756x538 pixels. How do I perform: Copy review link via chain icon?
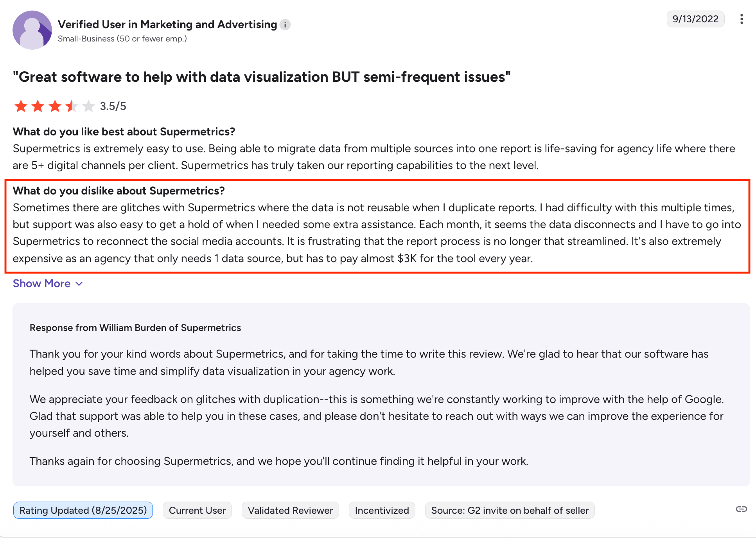coord(741,509)
